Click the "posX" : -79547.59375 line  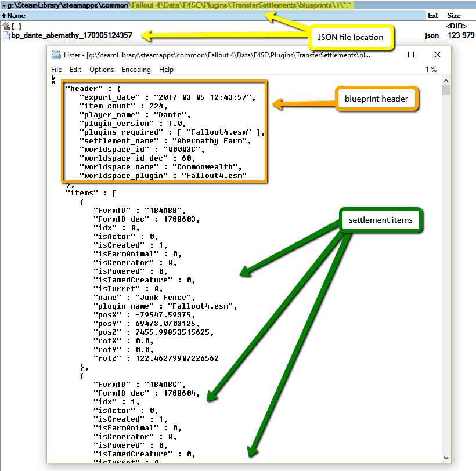145,315
